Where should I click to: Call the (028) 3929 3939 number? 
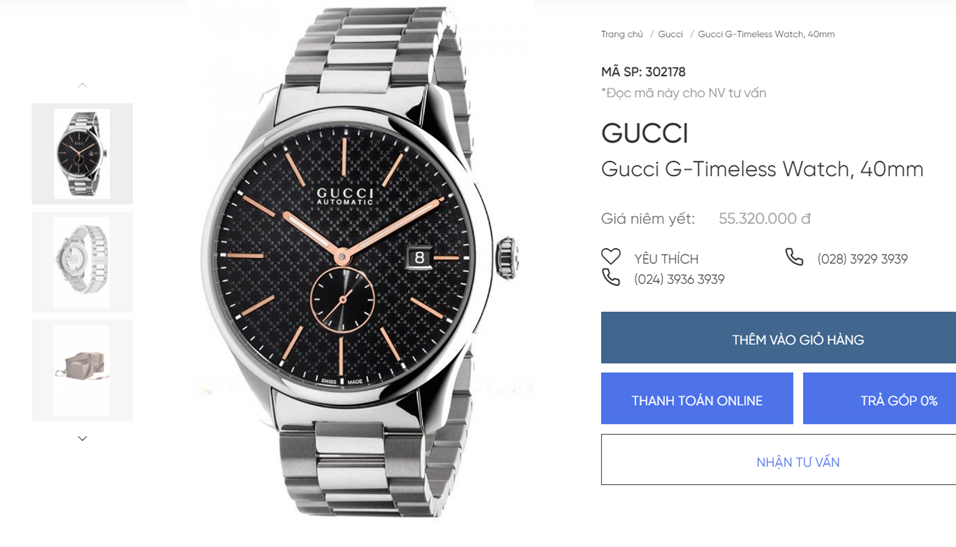click(862, 259)
